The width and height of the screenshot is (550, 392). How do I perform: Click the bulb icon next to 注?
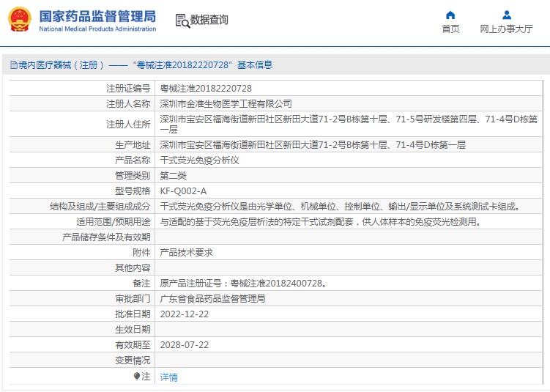click(136, 377)
